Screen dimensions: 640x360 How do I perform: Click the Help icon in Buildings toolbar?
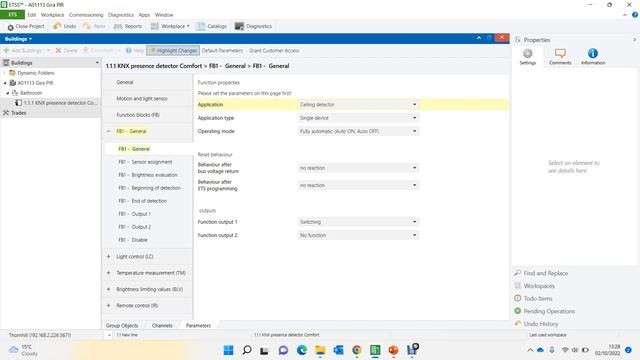(129, 51)
